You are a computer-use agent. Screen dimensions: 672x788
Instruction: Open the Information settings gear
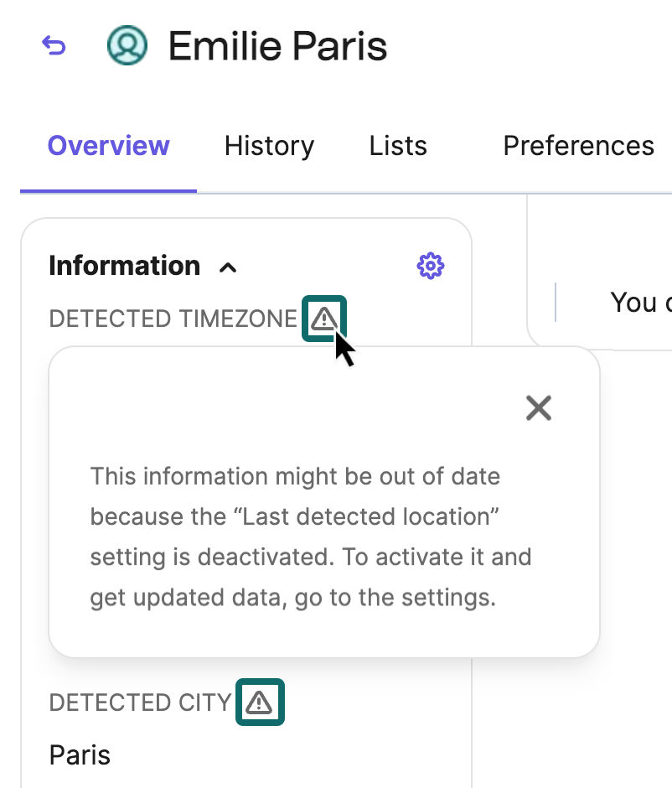tap(431, 266)
